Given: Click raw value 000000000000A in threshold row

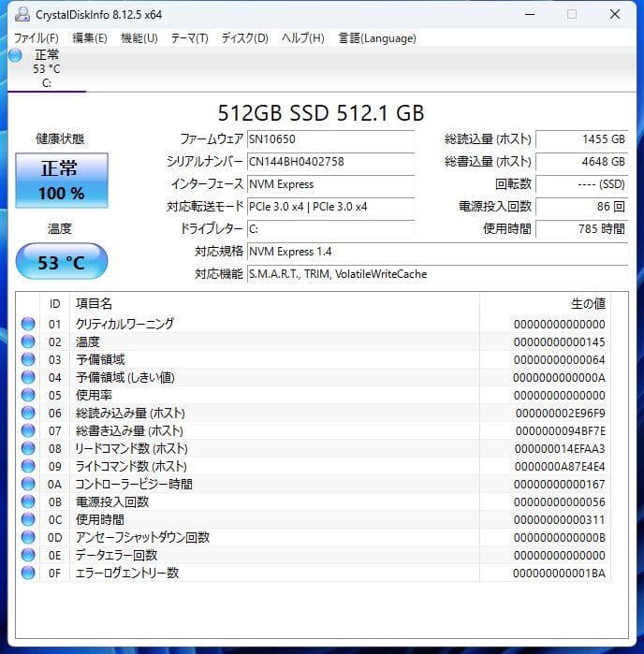Looking at the screenshot, I should pos(559,378).
